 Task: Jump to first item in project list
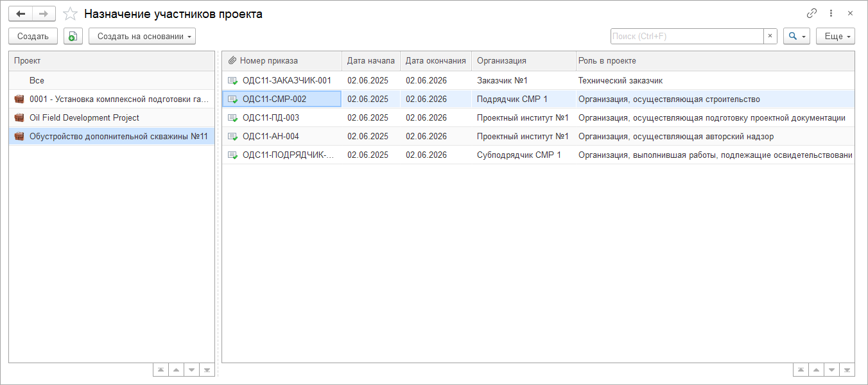pos(161,370)
